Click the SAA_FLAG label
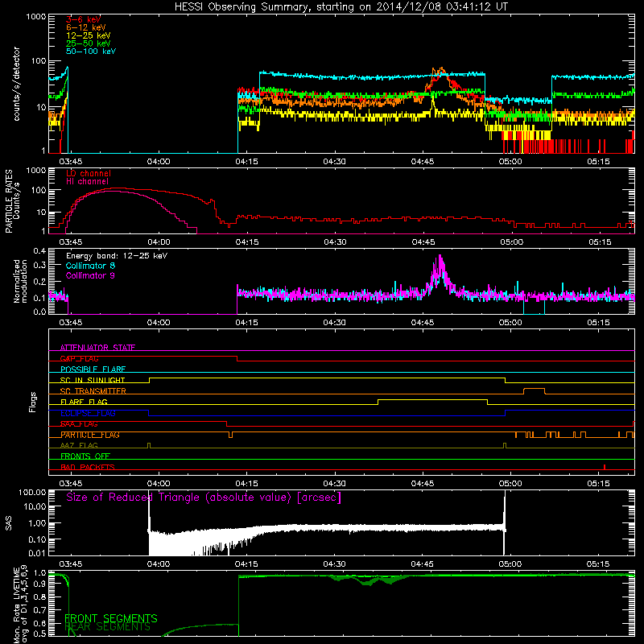This screenshot has width=644, height=644. [79, 424]
